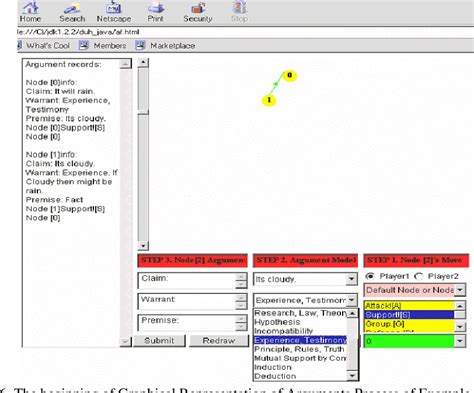
Task: Click the Redraw button
Action: tap(219, 341)
